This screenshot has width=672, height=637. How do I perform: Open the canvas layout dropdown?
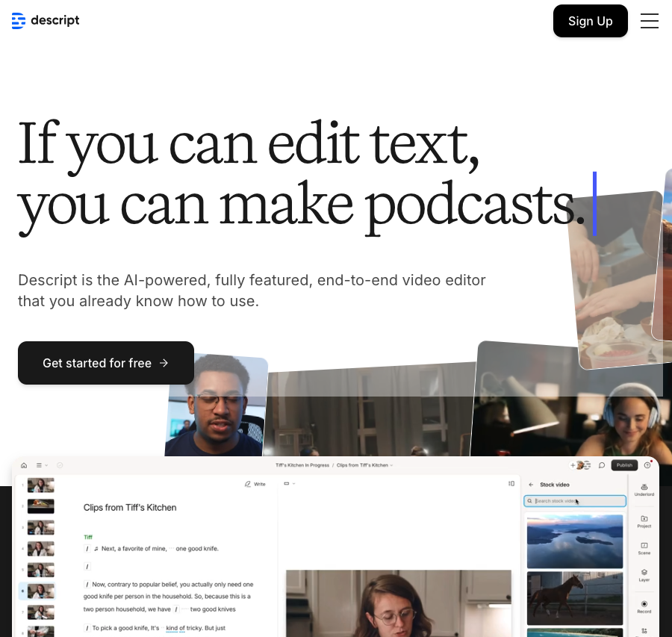(x=290, y=483)
